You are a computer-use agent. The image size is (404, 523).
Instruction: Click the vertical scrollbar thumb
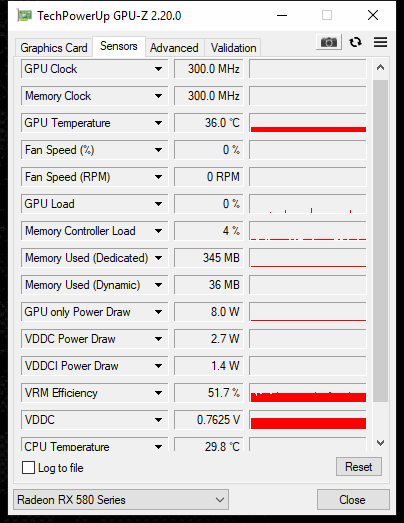[380, 241]
